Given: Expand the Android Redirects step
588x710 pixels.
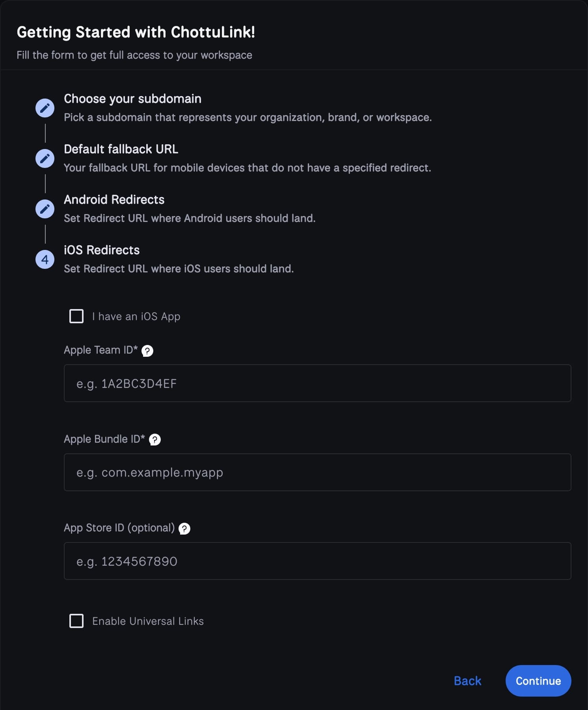Looking at the screenshot, I should tap(114, 199).
